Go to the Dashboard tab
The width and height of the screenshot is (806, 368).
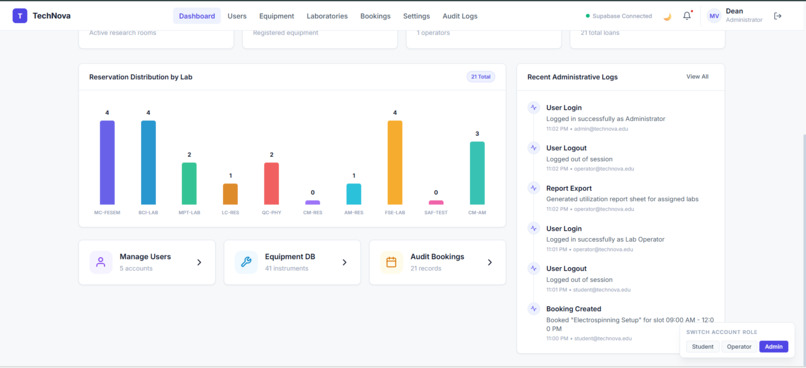point(197,16)
